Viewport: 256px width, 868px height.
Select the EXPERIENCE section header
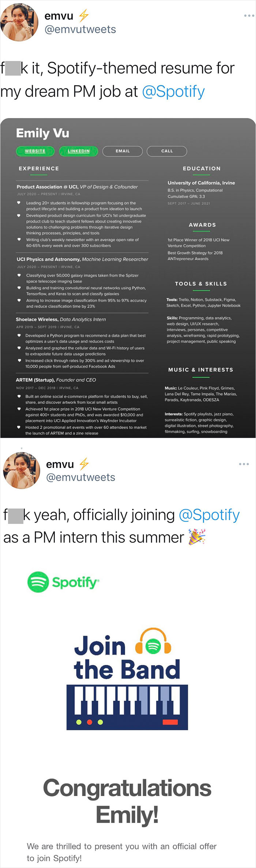pos(39,168)
